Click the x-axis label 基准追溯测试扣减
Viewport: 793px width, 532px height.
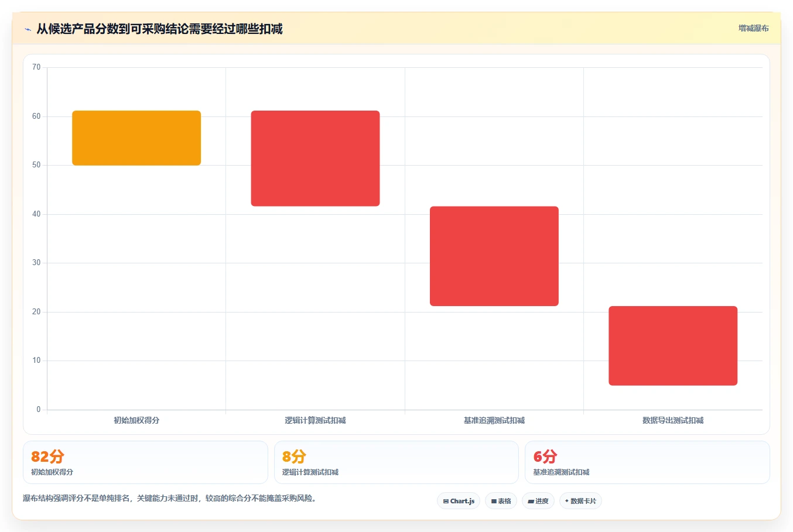(494, 420)
